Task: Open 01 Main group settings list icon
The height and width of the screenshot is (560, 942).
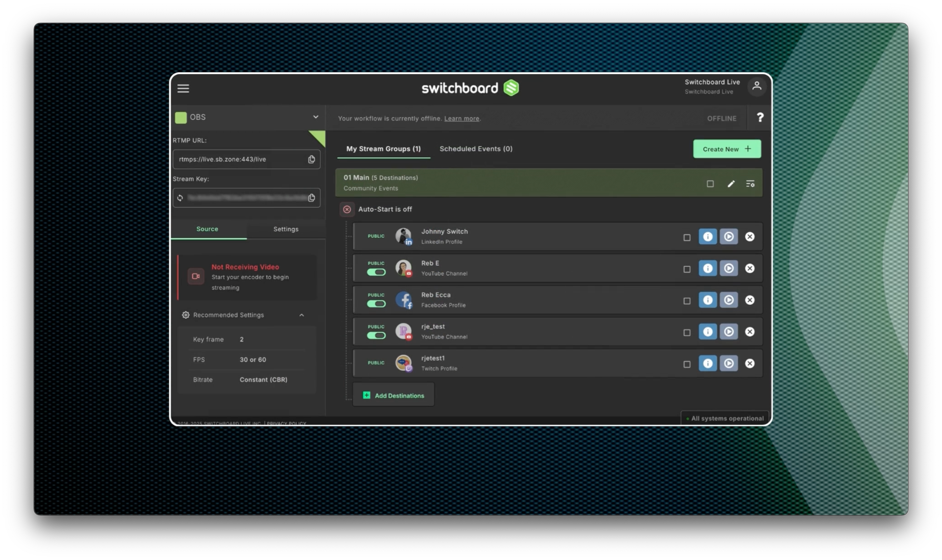Action: 750,184
